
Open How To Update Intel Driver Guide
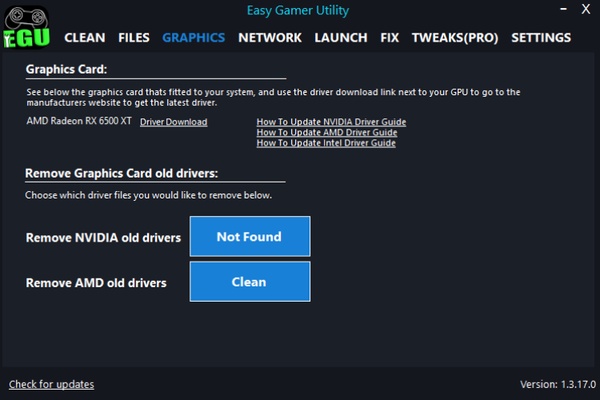(x=326, y=143)
